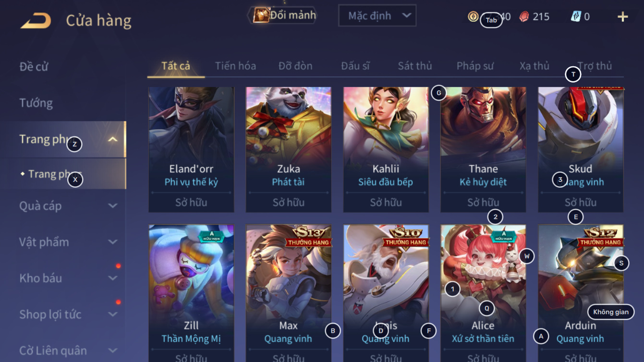Open the Mặc định sort dropdown
Screen dimensions: 644x362
pyautogui.click(x=377, y=16)
